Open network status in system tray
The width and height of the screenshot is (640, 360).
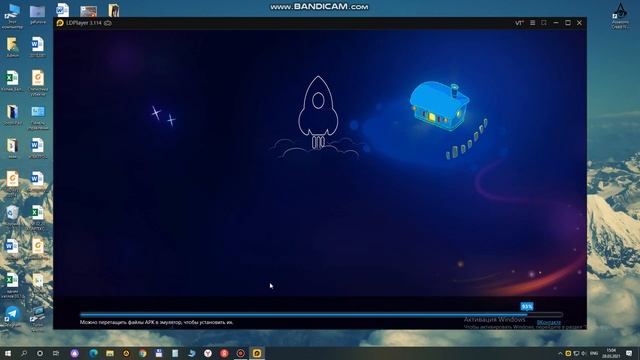[x=576, y=353]
